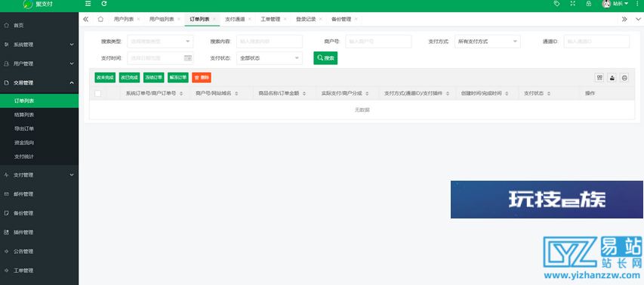Open 邮件管理 in the sidebar
This screenshot has height=285, width=644.
click(39, 194)
